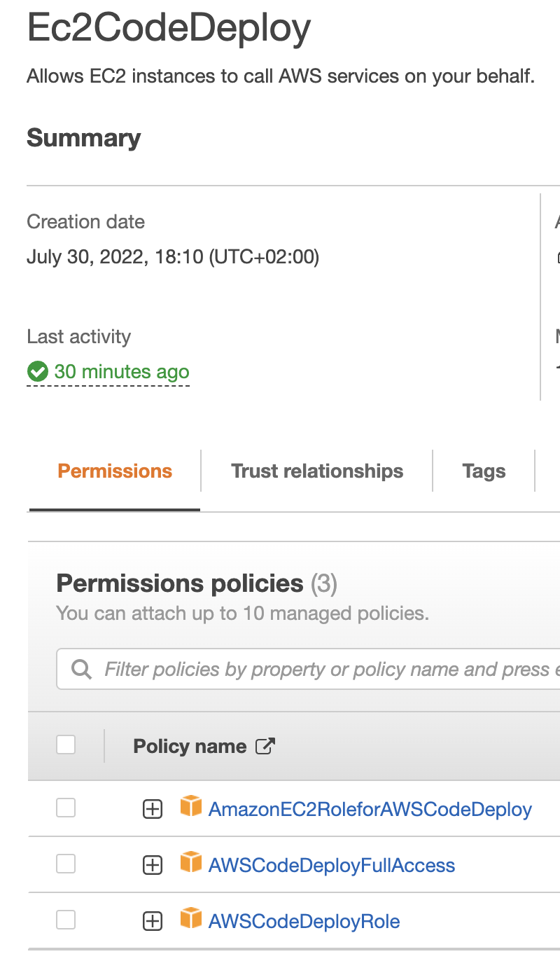Viewport: 560px width, 975px height.
Task: Click the orange AWSCodeDeployFullAccess policy box icon
Action: click(190, 863)
